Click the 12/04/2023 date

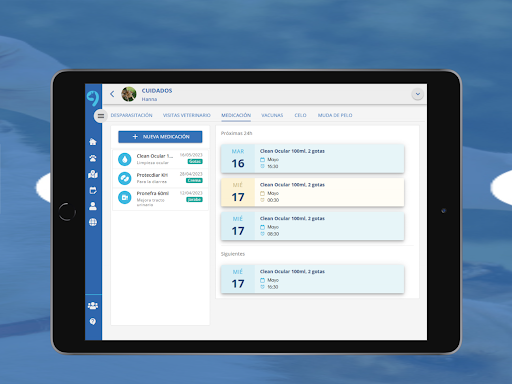(191, 193)
